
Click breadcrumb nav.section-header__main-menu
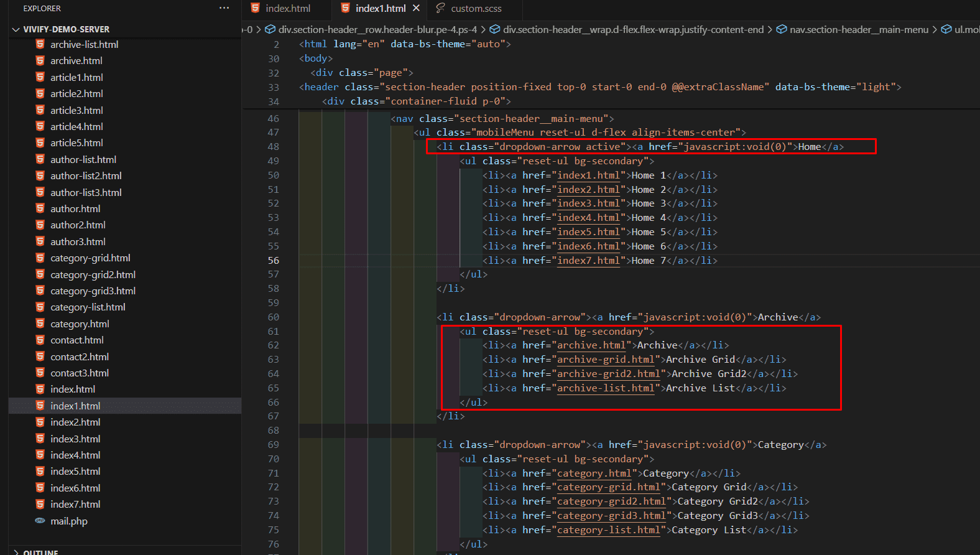(x=859, y=29)
